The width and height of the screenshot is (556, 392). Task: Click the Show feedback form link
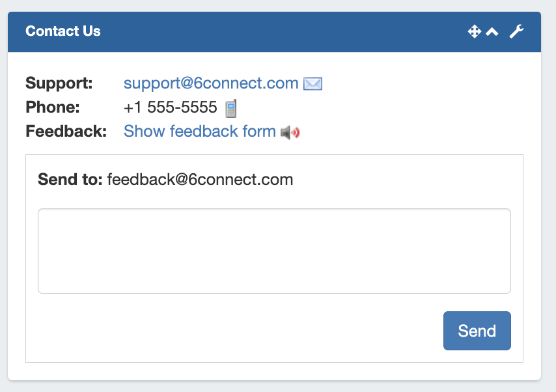click(199, 132)
